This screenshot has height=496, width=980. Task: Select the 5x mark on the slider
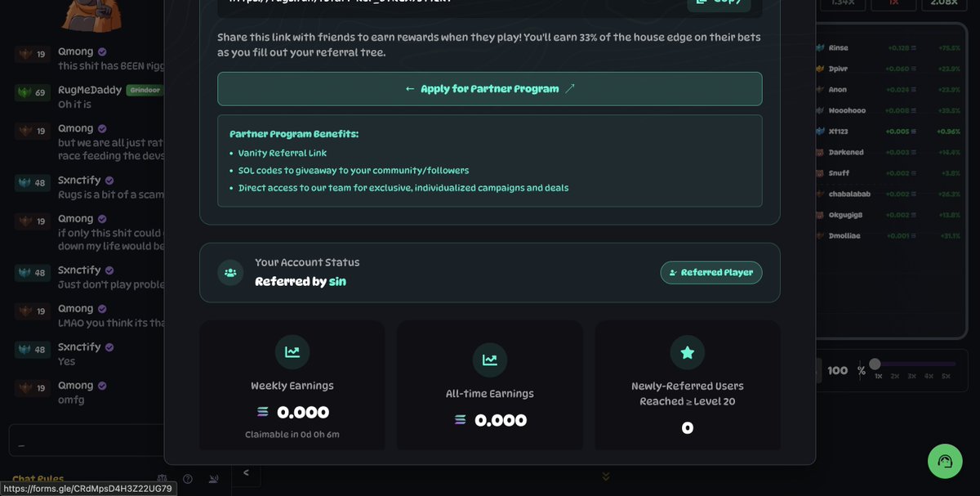click(x=946, y=376)
